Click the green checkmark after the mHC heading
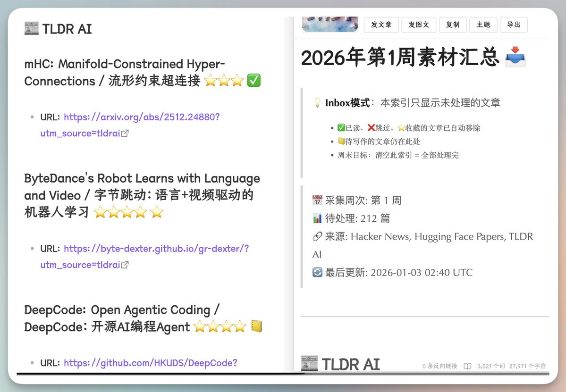 click(x=254, y=80)
